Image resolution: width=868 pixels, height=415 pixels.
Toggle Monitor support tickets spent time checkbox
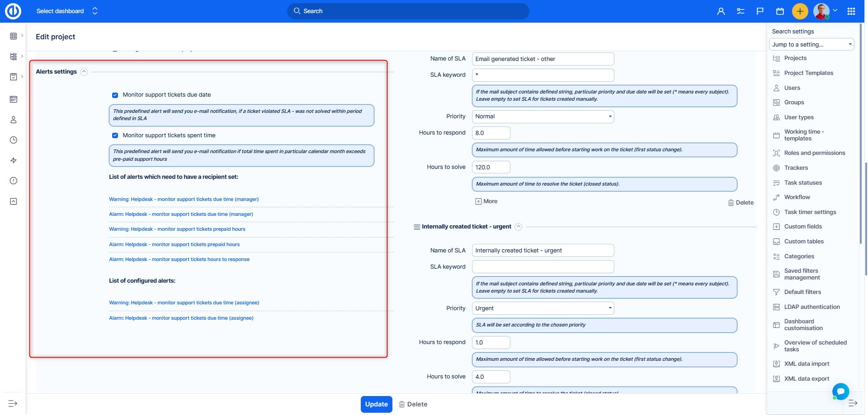pos(115,135)
